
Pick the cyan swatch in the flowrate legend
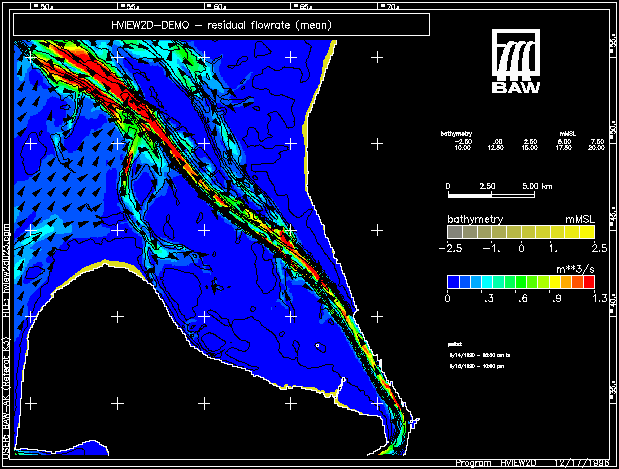[487, 282]
